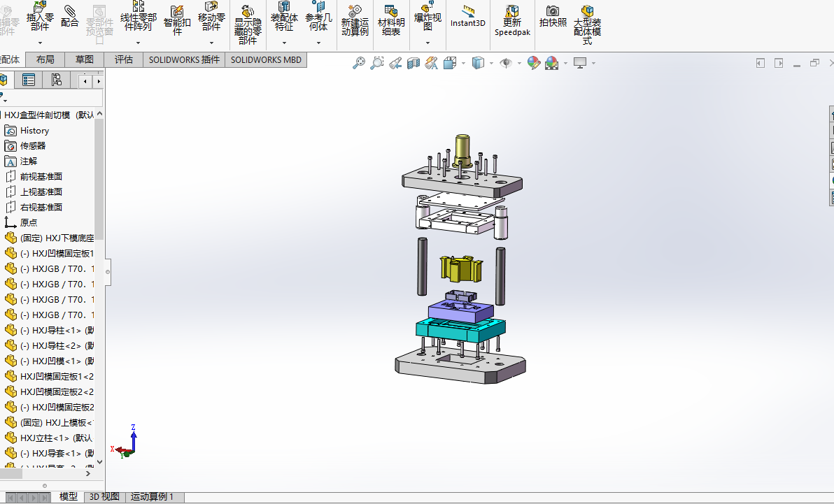This screenshot has width=834, height=504.
Task: Switch to 3D 视图 bottom tab
Action: coord(104,496)
